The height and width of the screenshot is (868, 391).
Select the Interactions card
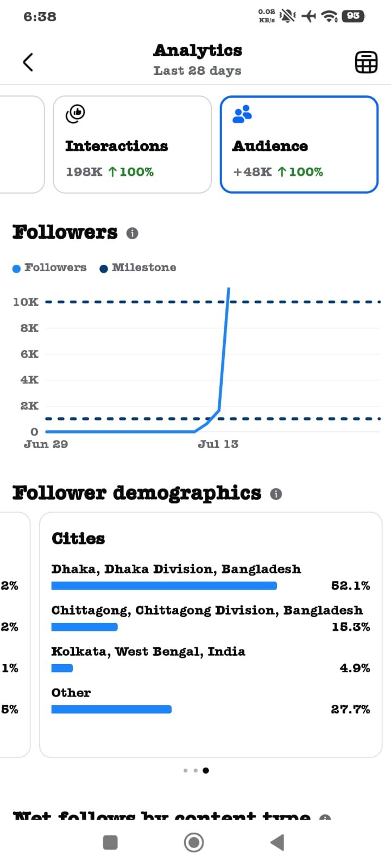[132, 144]
